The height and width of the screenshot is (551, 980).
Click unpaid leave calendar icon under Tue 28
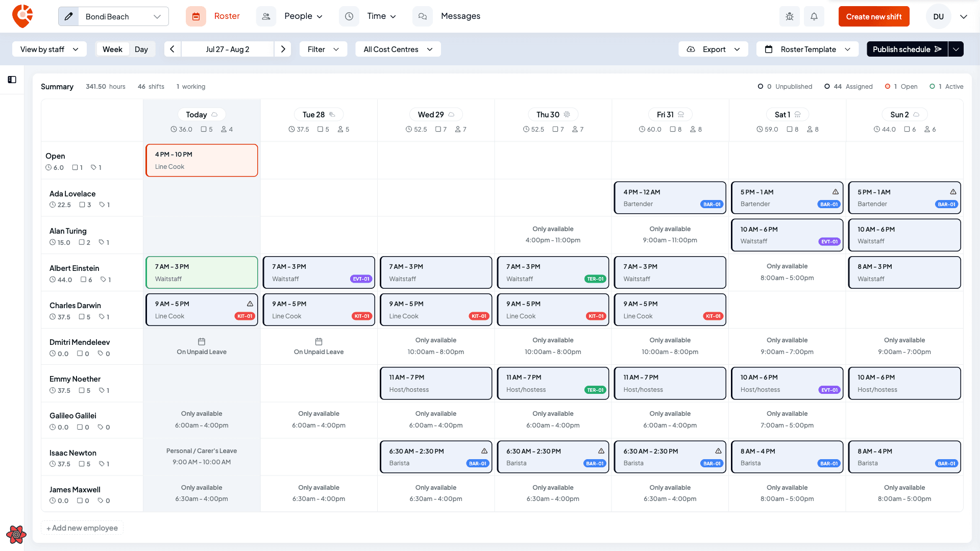tap(318, 341)
